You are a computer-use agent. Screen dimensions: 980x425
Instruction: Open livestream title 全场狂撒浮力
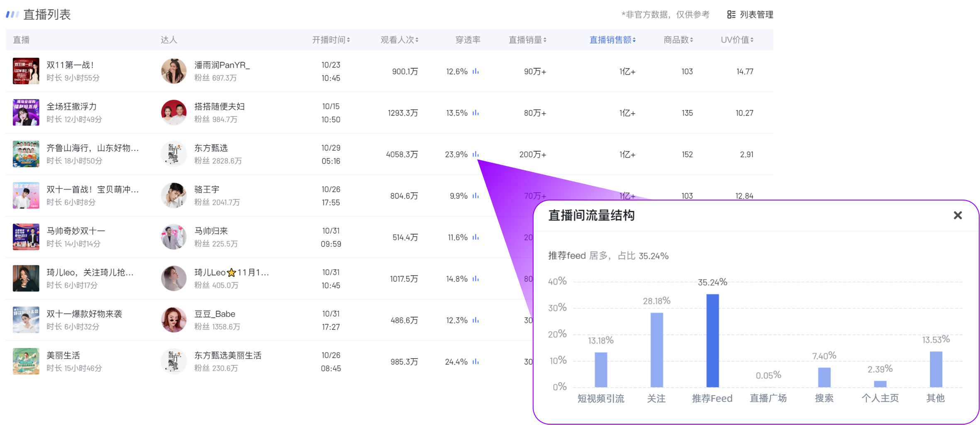point(72,107)
